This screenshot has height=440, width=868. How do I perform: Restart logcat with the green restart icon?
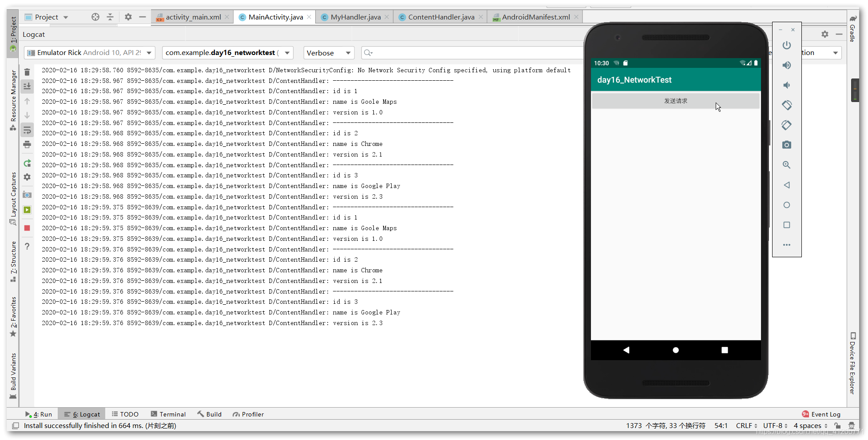(27, 163)
